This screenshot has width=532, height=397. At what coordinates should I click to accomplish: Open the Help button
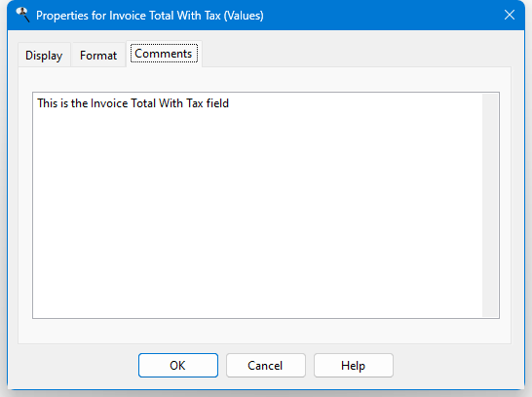click(x=353, y=366)
